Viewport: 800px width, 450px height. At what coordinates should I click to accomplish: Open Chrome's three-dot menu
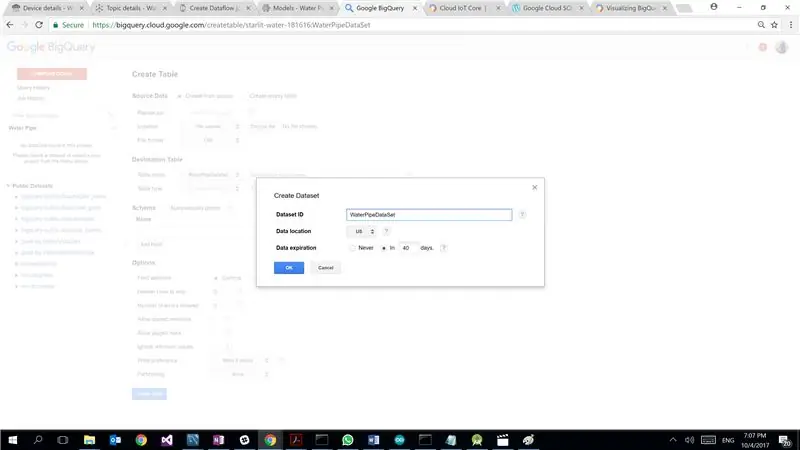click(791, 24)
